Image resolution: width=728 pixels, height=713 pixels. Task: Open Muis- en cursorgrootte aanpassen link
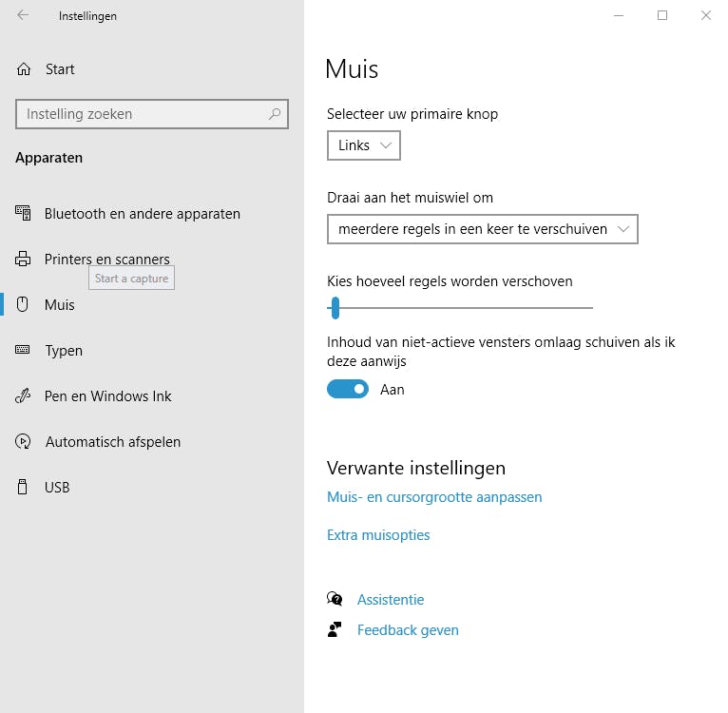(x=434, y=497)
